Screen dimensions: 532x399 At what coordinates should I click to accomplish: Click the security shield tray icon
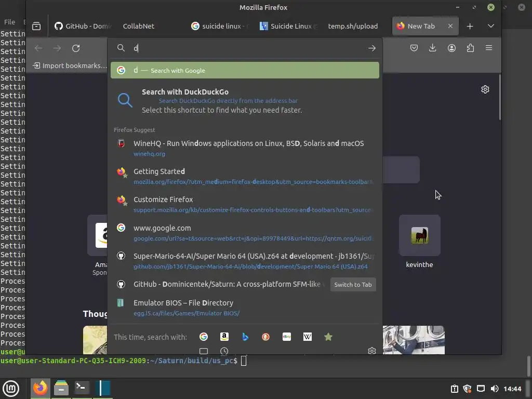467,389
